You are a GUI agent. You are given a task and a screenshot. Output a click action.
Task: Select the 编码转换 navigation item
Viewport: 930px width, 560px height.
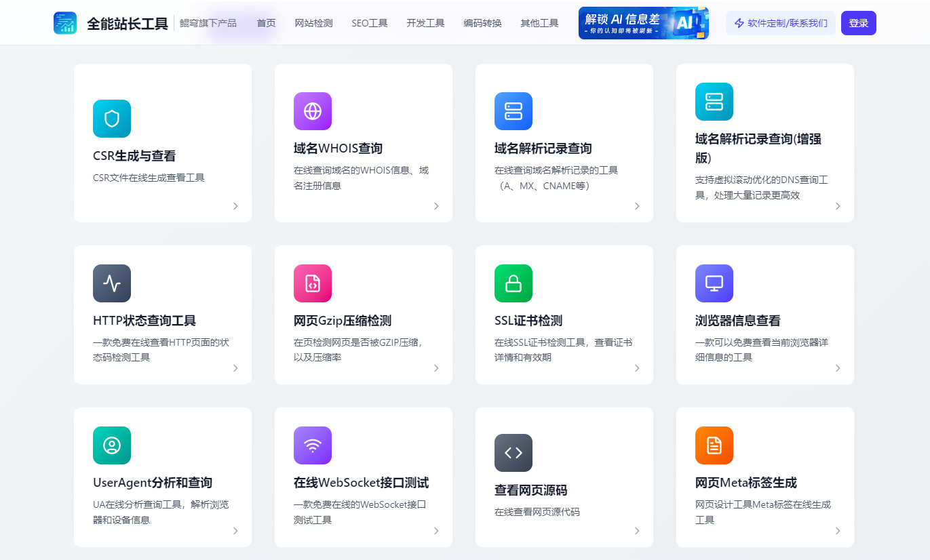point(482,22)
